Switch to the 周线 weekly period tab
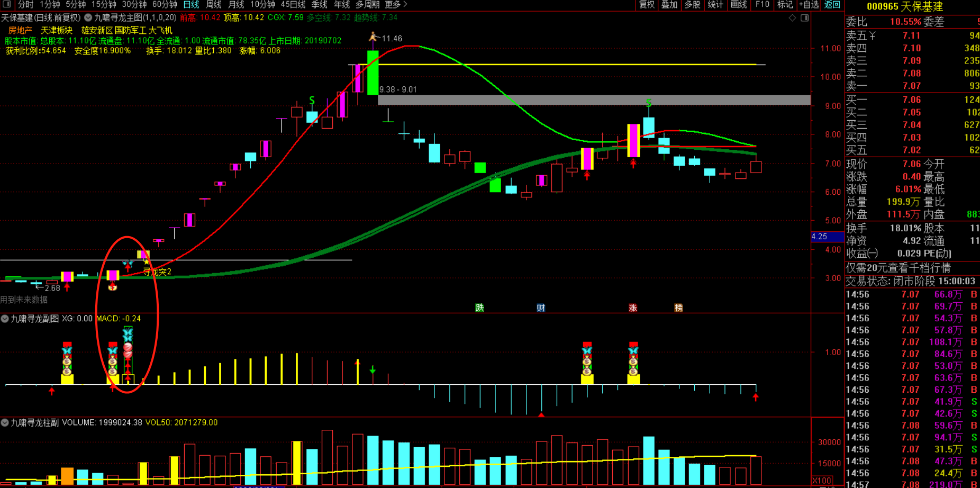 coord(213,4)
